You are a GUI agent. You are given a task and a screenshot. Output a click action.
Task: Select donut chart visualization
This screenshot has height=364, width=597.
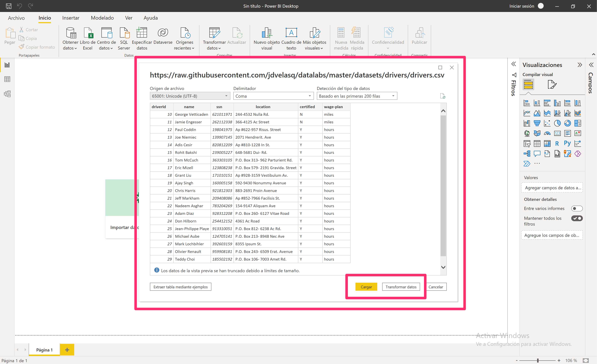567,123
